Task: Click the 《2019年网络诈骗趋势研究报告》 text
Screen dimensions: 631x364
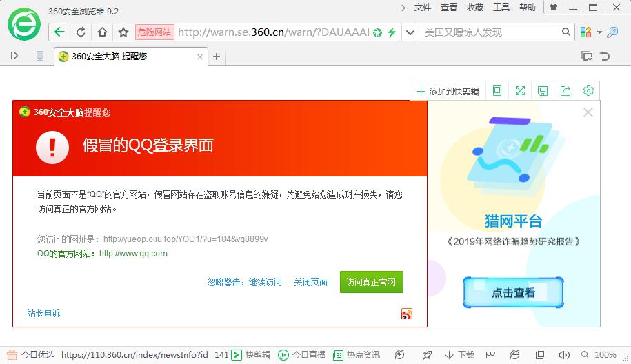Action: click(x=513, y=242)
